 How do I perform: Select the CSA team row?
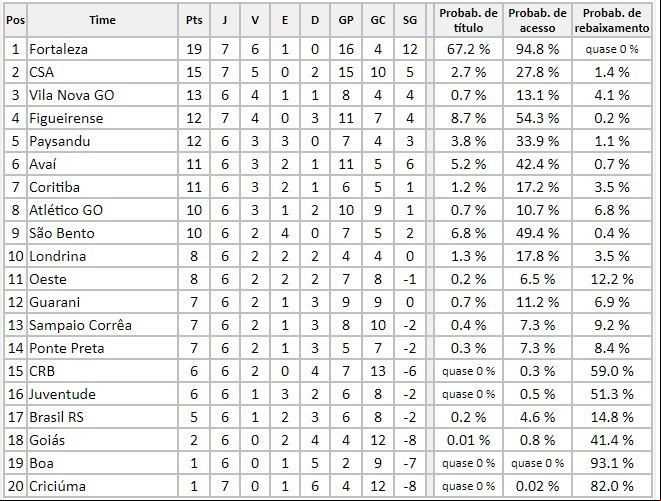(328, 72)
